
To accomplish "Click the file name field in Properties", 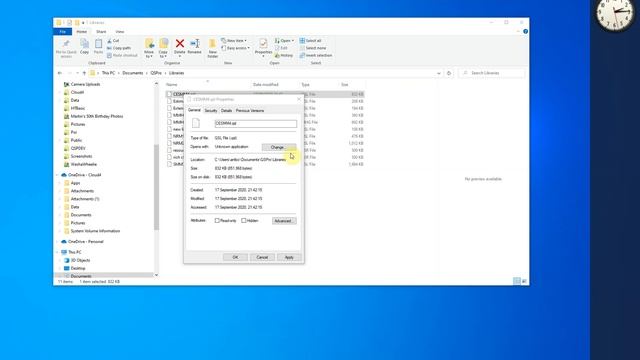I will 256,123.
